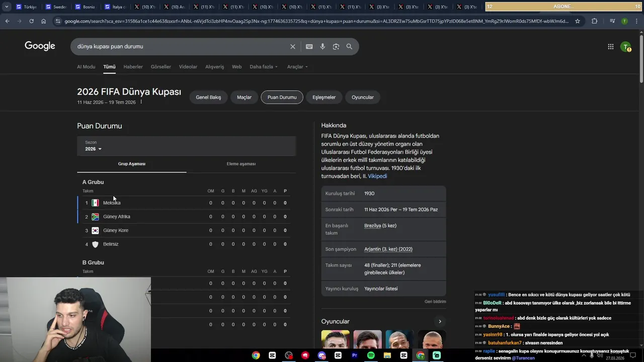
Task: Select the Videolar search tab
Action: pyautogui.click(x=188, y=67)
